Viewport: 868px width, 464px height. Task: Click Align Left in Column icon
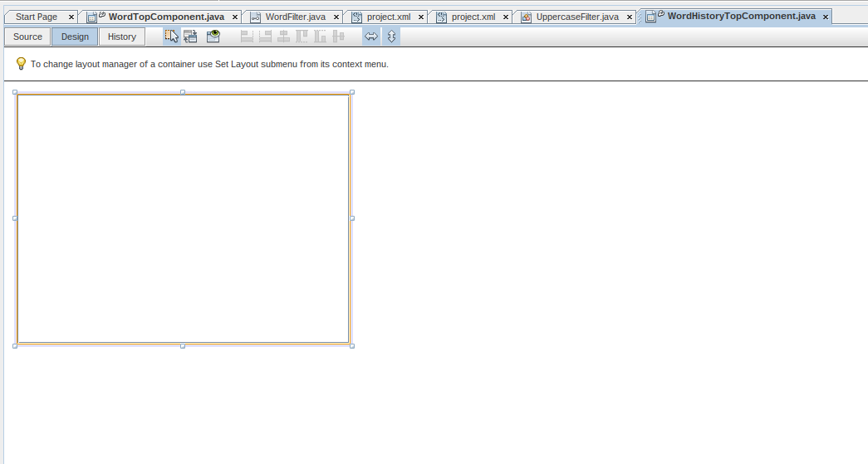(x=247, y=37)
